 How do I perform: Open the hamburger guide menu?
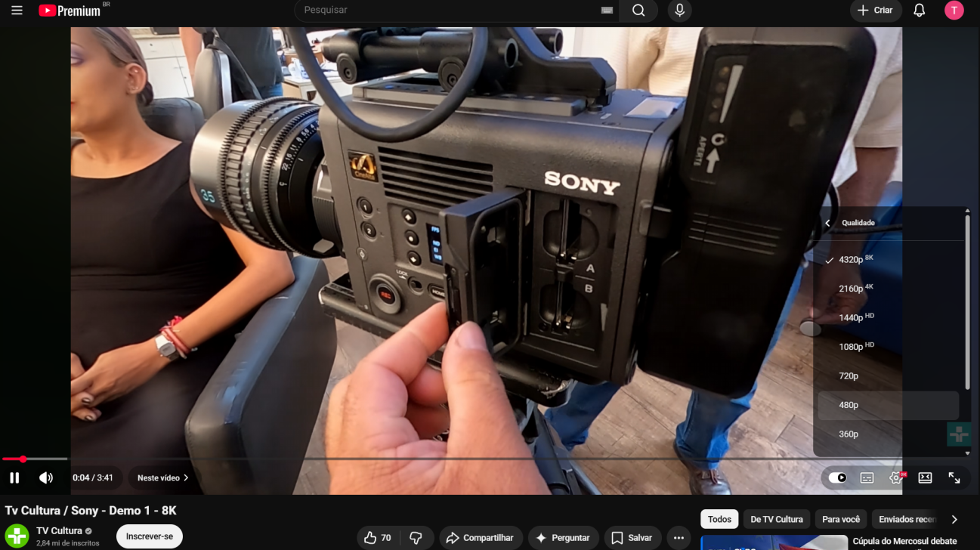point(17,11)
